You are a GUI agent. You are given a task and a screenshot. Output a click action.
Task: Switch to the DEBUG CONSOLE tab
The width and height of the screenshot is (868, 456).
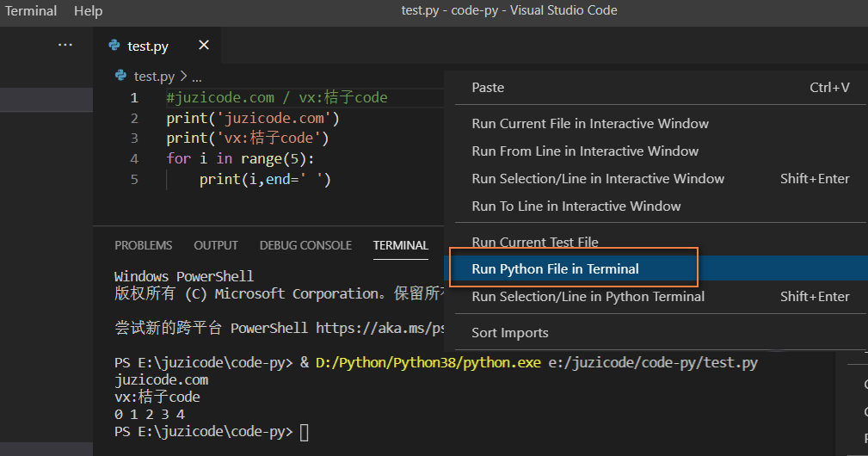pos(305,245)
